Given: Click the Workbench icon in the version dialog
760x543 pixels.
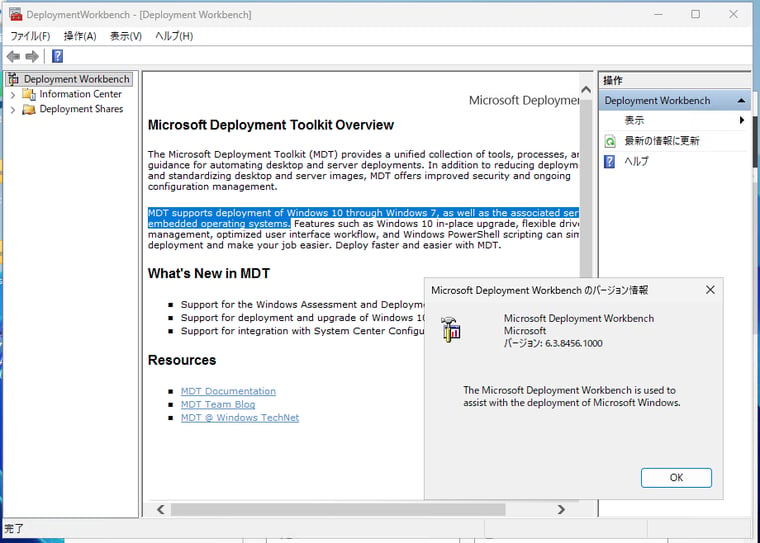Looking at the screenshot, I should [x=451, y=330].
